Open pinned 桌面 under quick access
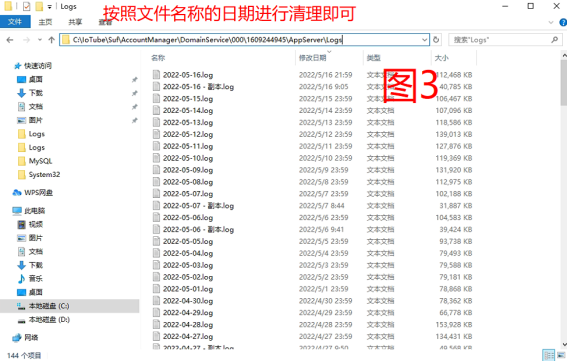 pyautogui.click(x=35, y=79)
